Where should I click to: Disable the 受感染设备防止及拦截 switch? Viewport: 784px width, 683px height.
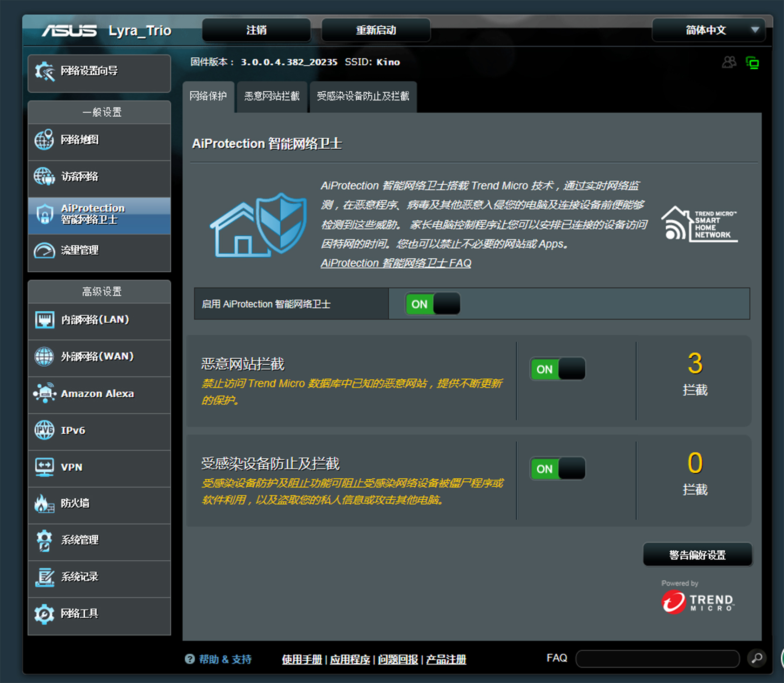[x=557, y=469]
